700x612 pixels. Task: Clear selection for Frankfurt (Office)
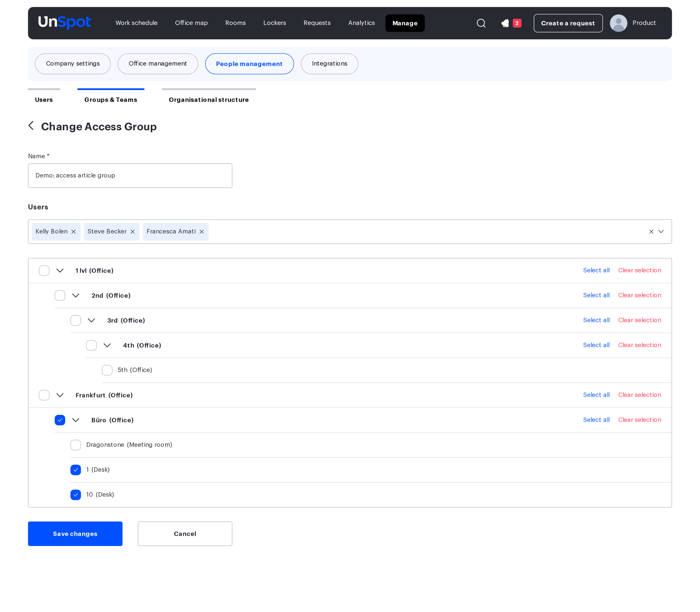pyautogui.click(x=640, y=395)
